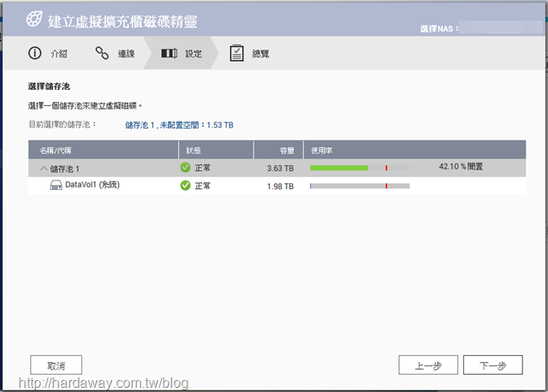548x392 pixels.
Task: Click the 3.63 TB capacity cell
Action: coord(280,169)
